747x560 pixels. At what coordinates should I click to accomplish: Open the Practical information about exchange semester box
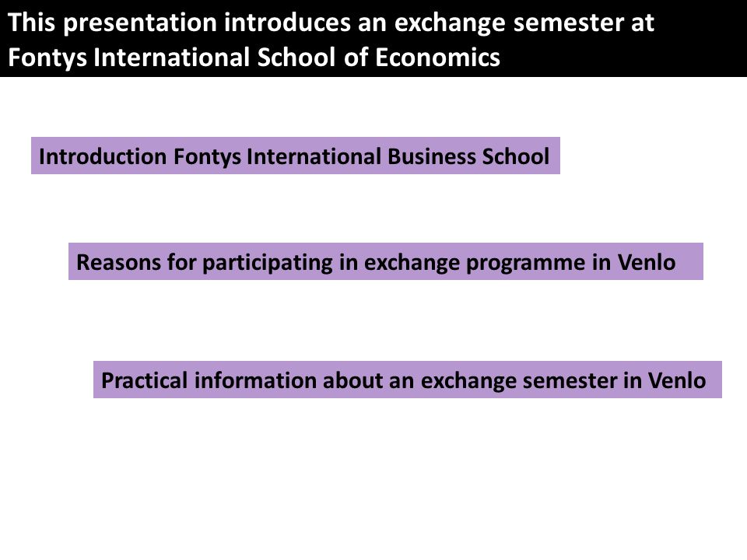click(407, 380)
